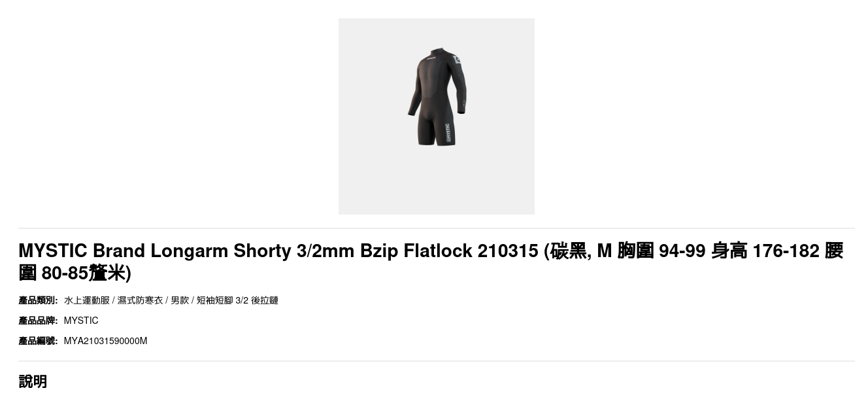The height and width of the screenshot is (420, 868).
Task: Open the 濕式防寒衣 category
Action: coord(140,300)
